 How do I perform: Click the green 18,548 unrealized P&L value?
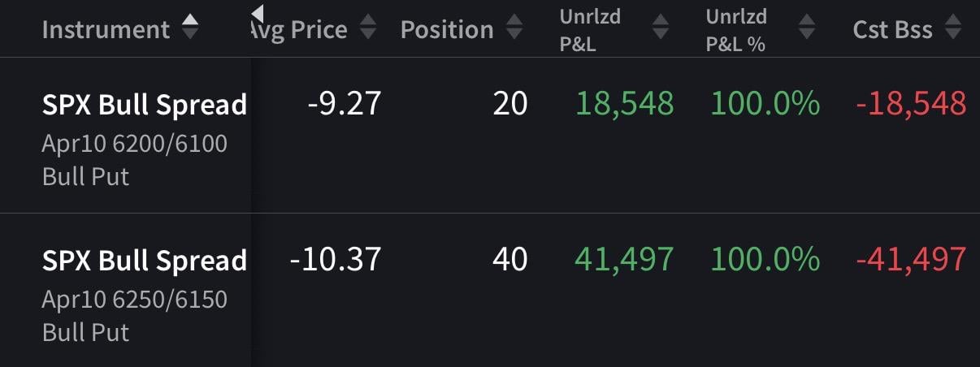(625, 103)
